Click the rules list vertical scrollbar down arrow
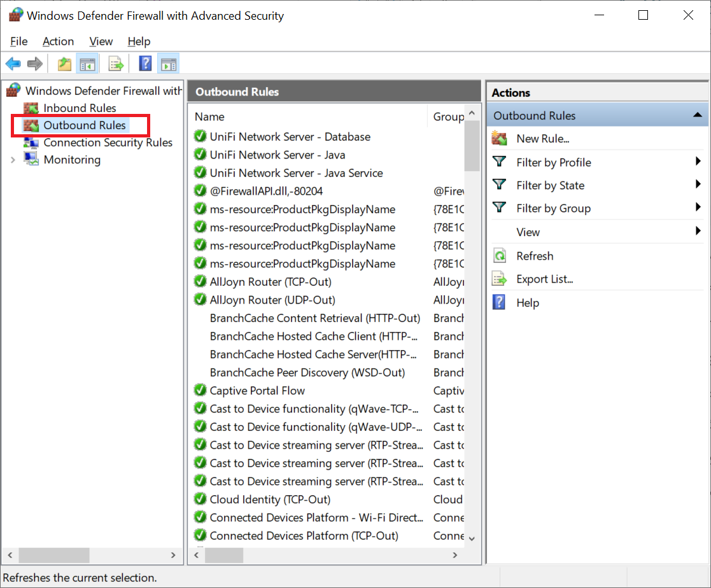Image resolution: width=711 pixels, height=588 pixels. (472, 538)
